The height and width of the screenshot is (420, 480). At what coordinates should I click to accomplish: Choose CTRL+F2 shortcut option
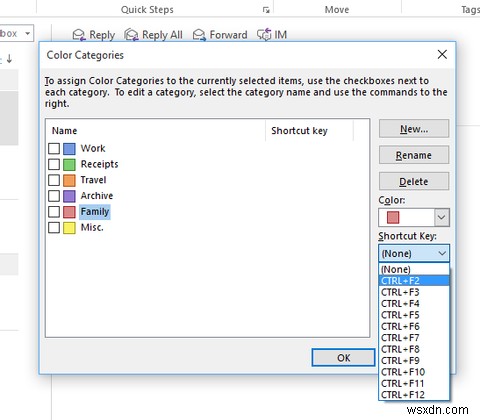(x=414, y=281)
